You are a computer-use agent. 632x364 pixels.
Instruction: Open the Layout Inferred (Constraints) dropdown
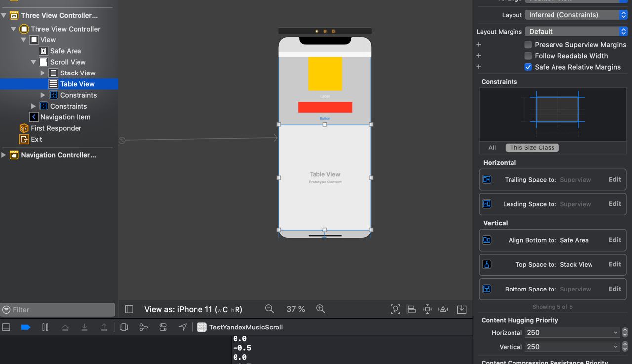[576, 15]
